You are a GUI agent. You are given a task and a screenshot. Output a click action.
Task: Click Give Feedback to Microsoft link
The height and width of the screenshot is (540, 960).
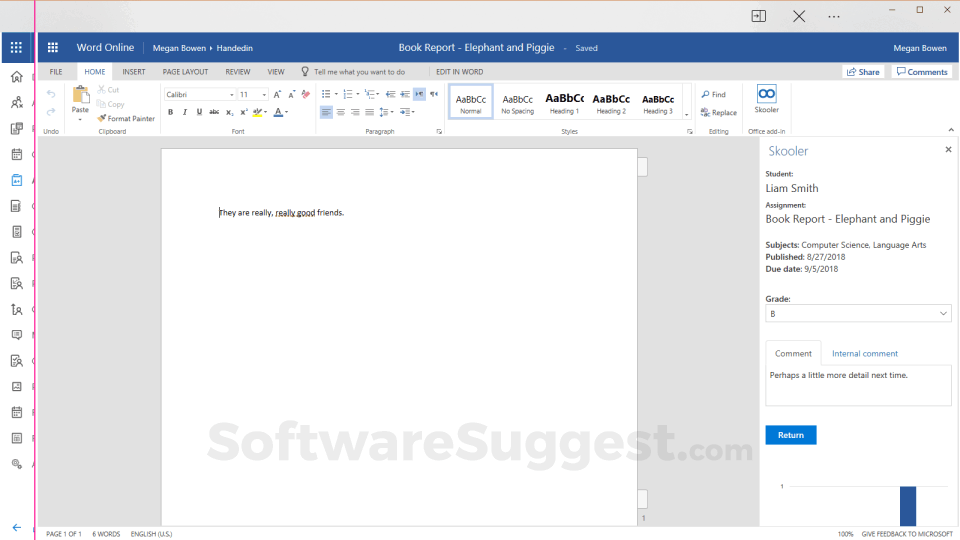[907, 534]
